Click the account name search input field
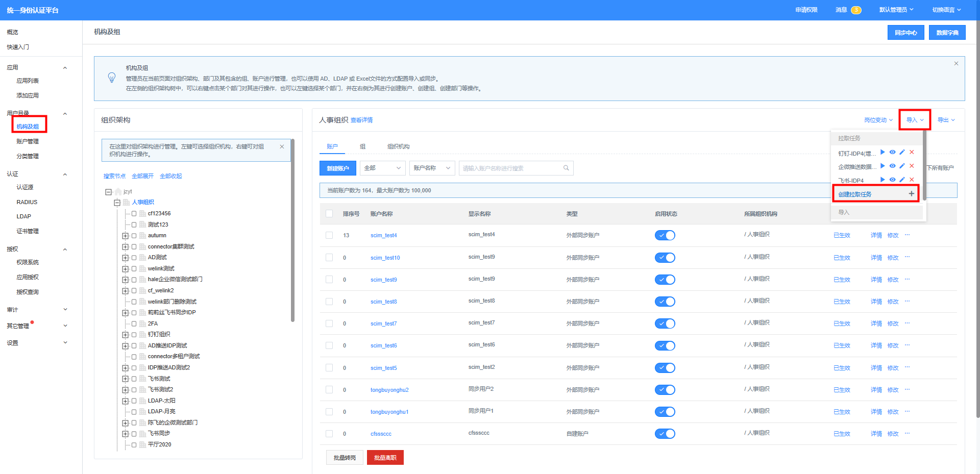Image resolution: width=980 pixels, height=474 pixels. [510, 168]
